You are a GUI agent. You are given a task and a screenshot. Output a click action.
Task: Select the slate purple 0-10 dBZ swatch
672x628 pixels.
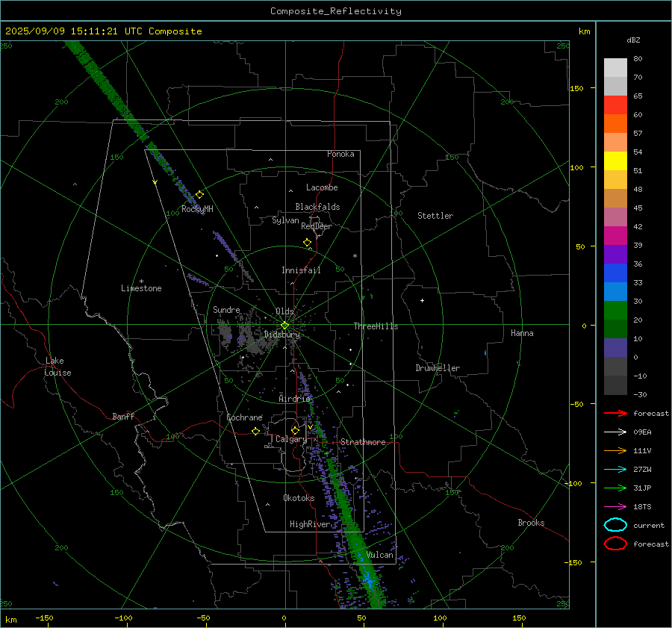click(615, 348)
